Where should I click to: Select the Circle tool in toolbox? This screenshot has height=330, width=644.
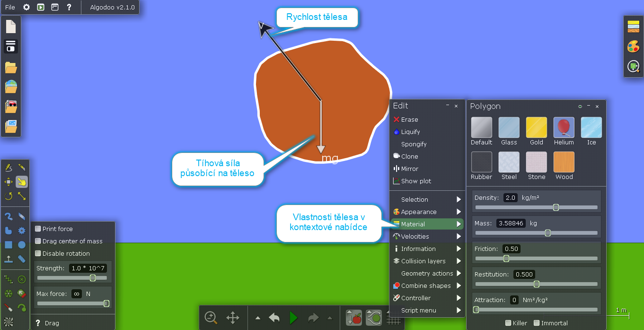22,245
